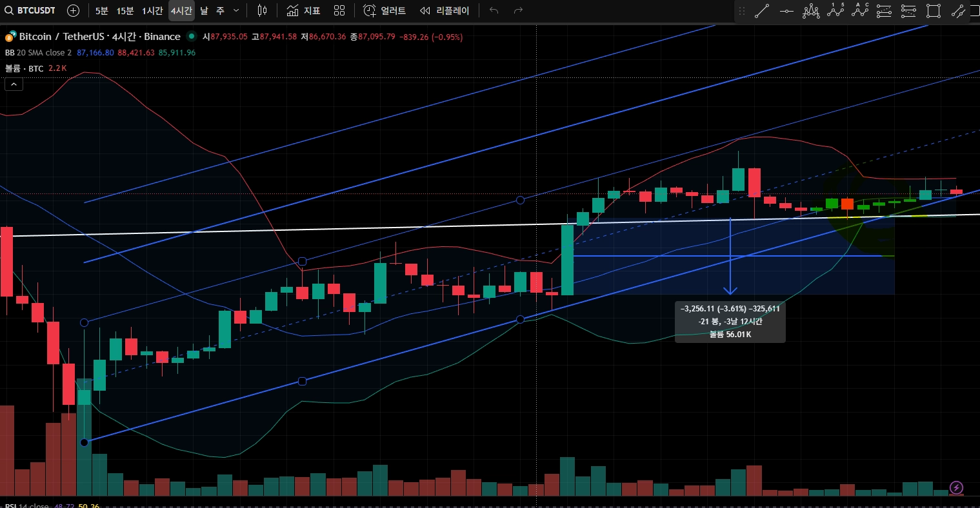980x508 pixels.
Task: Select the −3,256.11 (−3.61%) measurement label
Action: [730, 309]
